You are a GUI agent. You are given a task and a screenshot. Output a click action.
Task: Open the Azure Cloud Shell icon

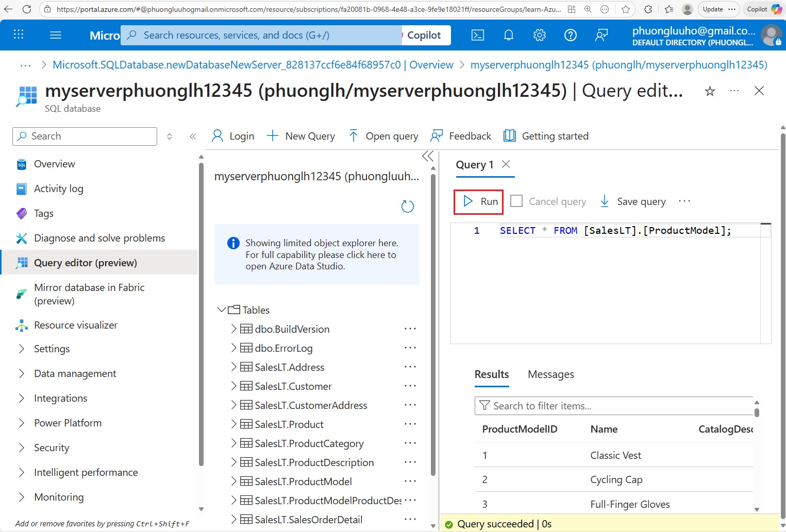pyautogui.click(x=478, y=35)
